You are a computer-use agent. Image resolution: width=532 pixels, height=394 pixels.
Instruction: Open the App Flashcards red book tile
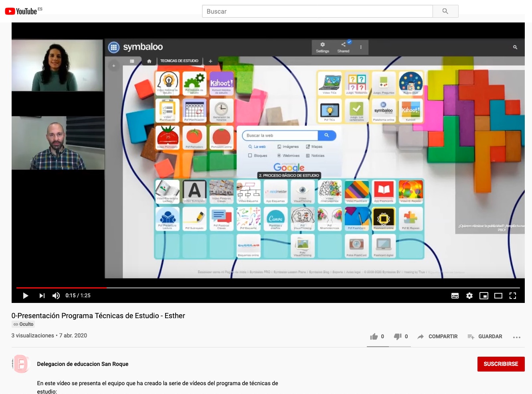click(384, 191)
